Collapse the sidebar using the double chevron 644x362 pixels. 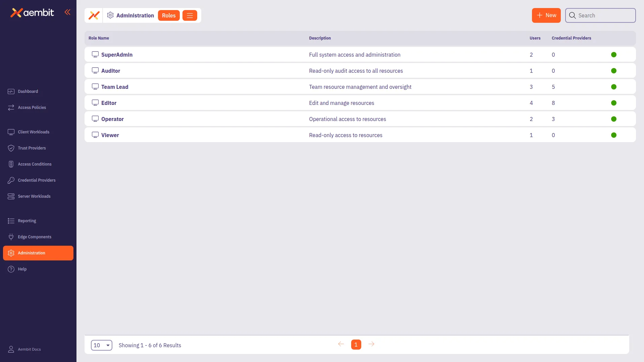click(x=67, y=12)
